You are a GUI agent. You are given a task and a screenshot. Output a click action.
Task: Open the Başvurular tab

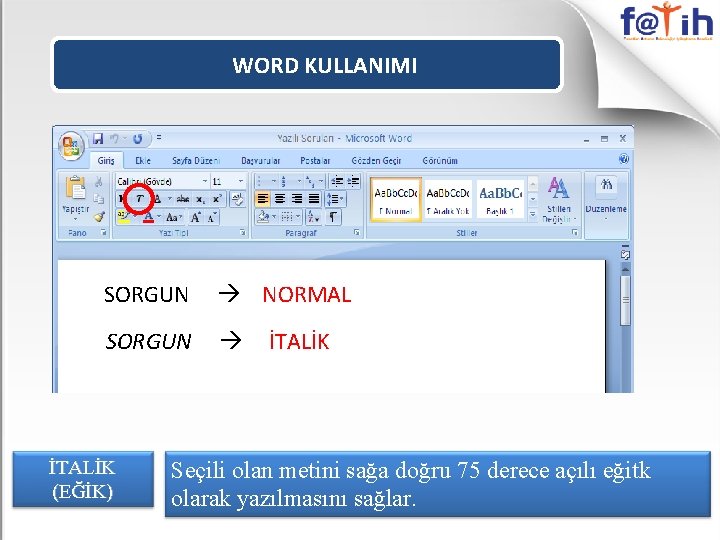coord(260,161)
